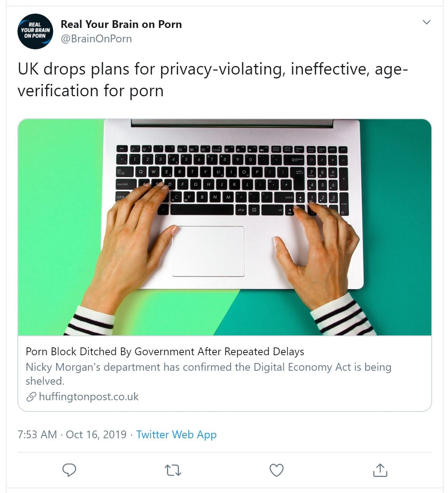Click the chain link icon beside huffingtonpost.co.uk
The height and width of the screenshot is (493, 448).
click(31, 397)
